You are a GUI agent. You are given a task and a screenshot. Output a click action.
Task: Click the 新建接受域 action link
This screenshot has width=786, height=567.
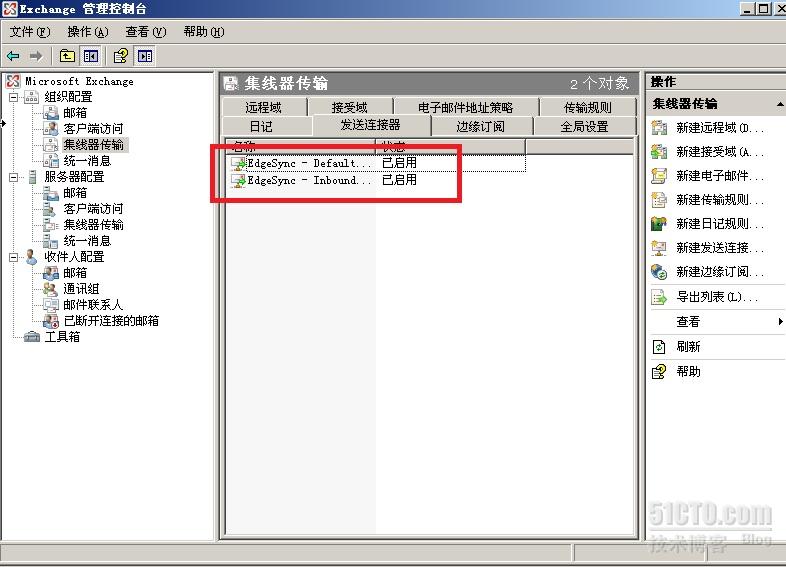[720, 151]
